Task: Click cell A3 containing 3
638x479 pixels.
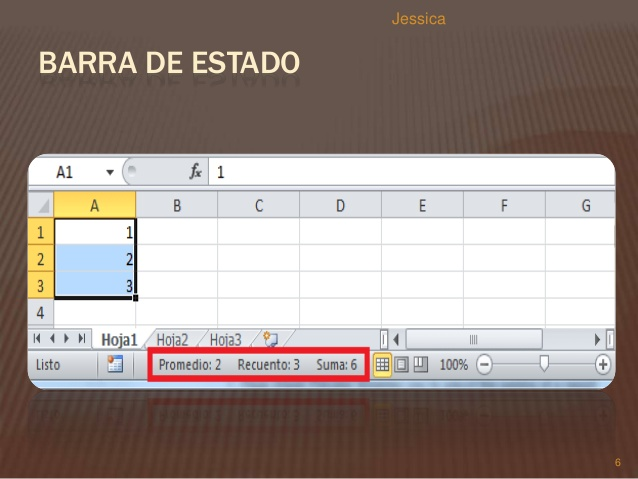Action: coord(94,286)
